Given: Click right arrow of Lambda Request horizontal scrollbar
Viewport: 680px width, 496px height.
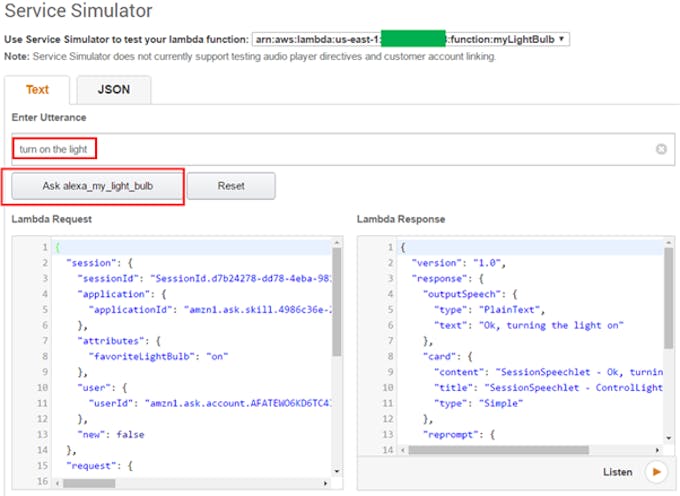Looking at the screenshot, I should [x=325, y=483].
